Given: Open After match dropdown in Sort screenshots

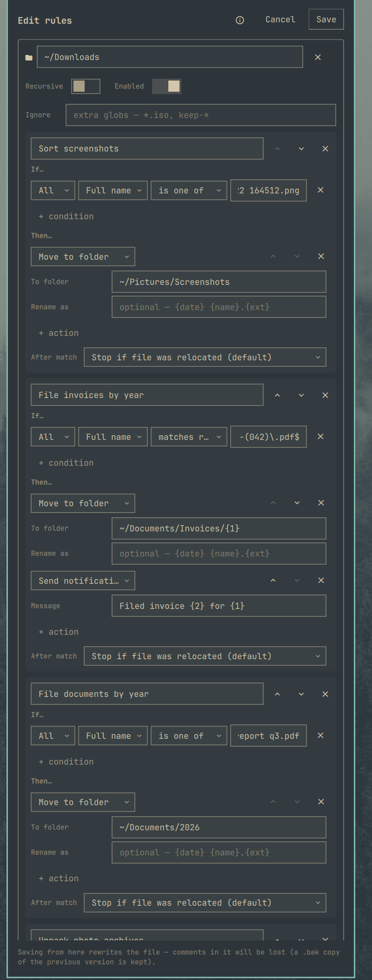Looking at the screenshot, I should pyautogui.click(x=205, y=357).
